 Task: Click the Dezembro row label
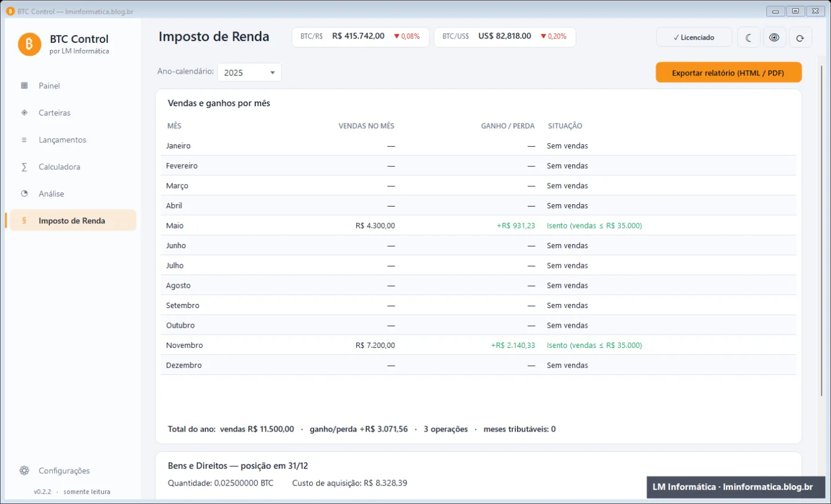click(x=184, y=365)
